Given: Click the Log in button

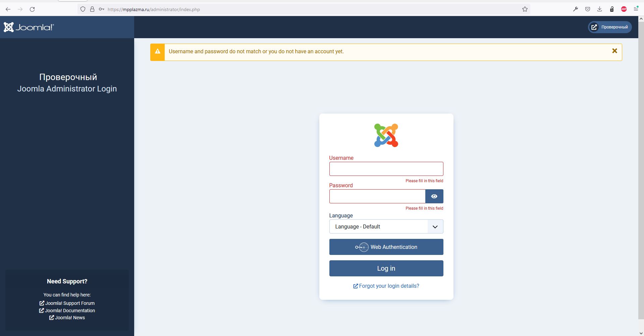Looking at the screenshot, I should 386,268.
